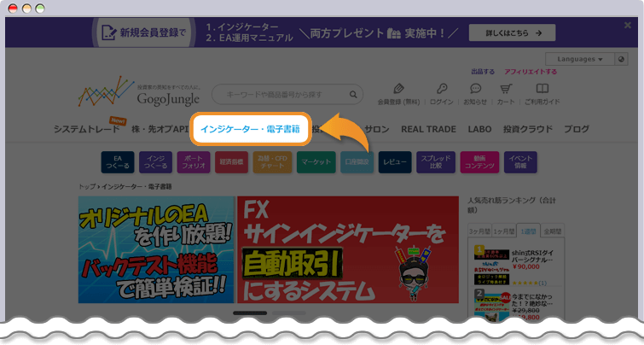This screenshot has width=644, height=345.
Task: Click the 為替・CFDチャート button
Action: coord(272,162)
